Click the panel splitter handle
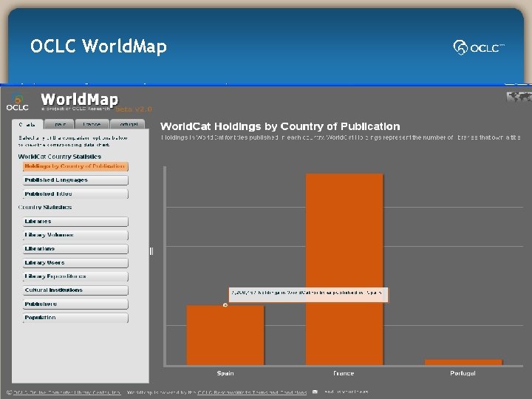532x399 pixels. pos(151,251)
